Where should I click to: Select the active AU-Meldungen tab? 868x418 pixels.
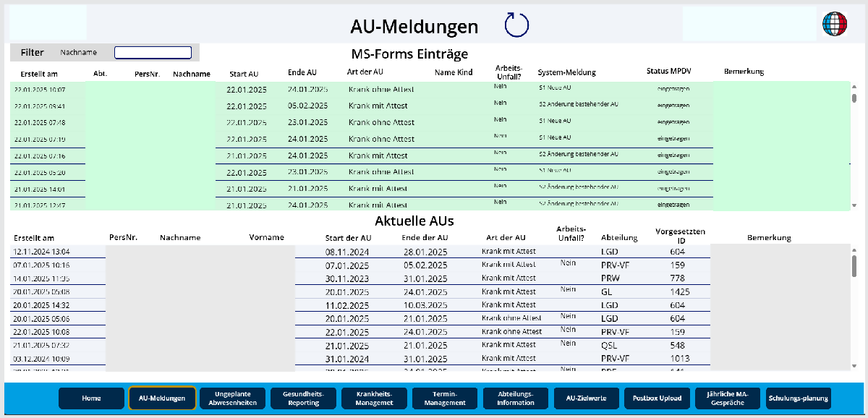pyautogui.click(x=162, y=398)
